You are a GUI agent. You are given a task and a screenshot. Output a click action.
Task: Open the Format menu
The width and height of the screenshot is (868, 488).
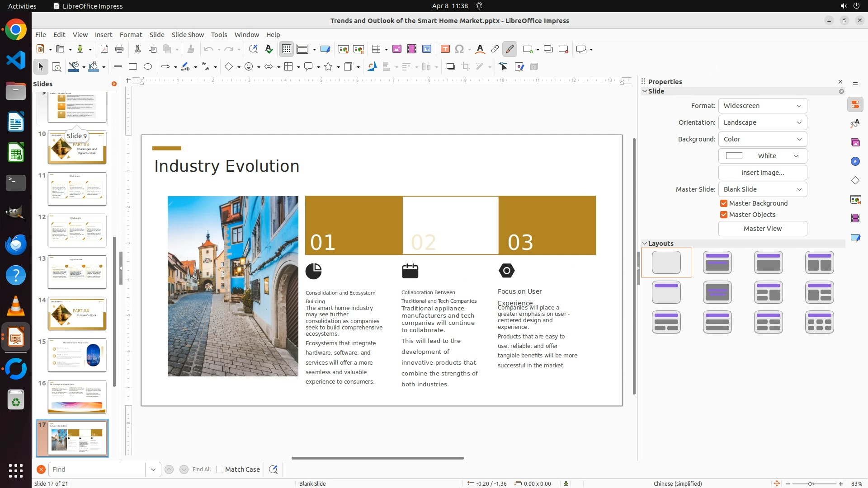(x=131, y=35)
